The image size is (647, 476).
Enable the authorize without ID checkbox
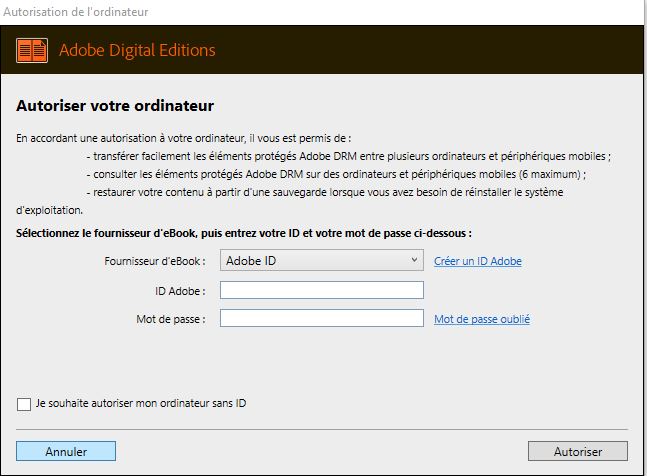coord(24,404)
